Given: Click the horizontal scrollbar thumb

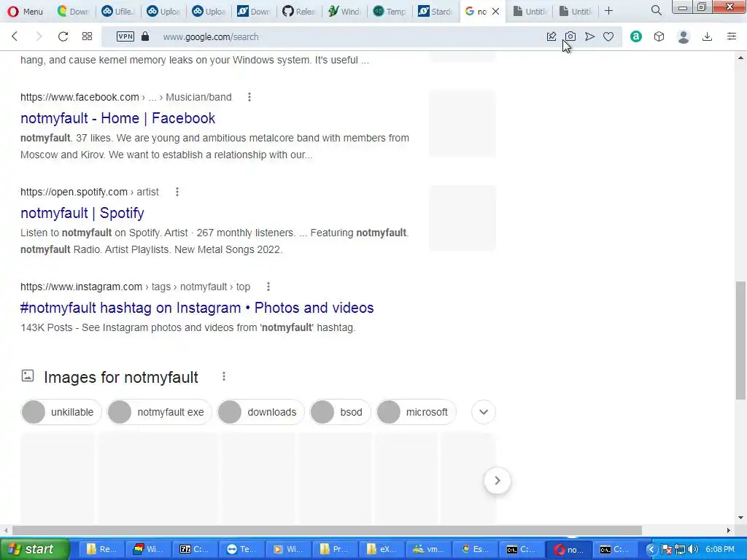Looking at the screenshot, I should tap(327, 531).
